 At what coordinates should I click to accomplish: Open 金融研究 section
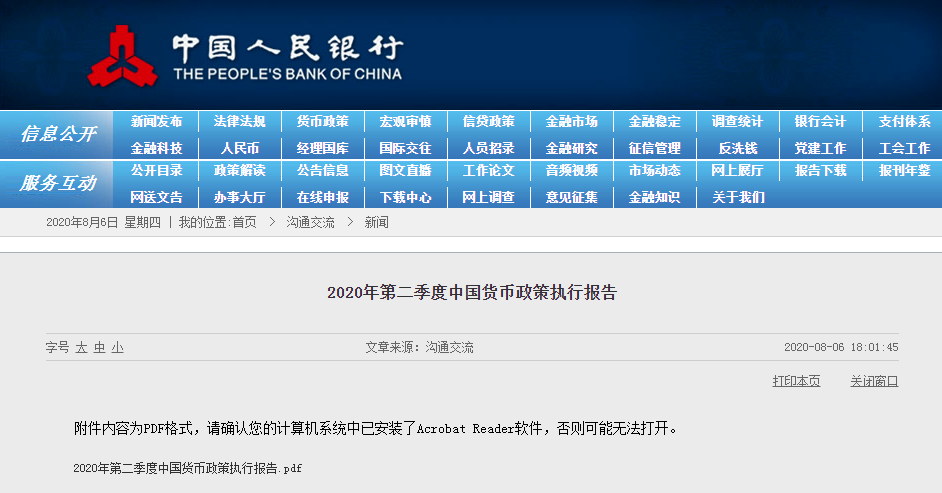(x=571, y=148)
